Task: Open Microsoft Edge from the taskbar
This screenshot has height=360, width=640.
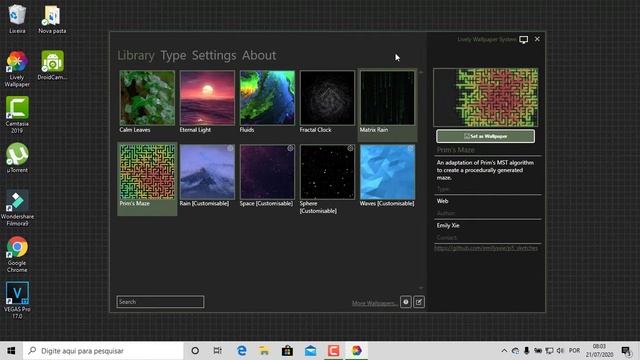Action: tap(242, 351)
